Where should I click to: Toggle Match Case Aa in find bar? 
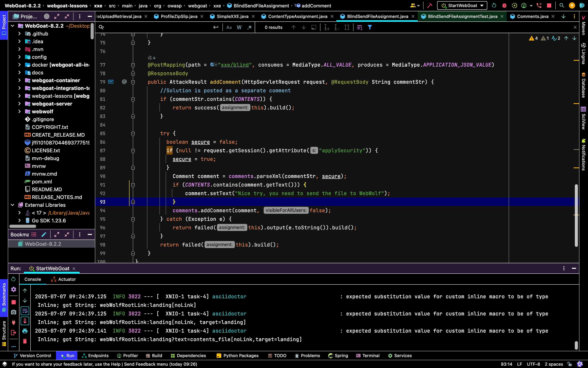[229, 27]
